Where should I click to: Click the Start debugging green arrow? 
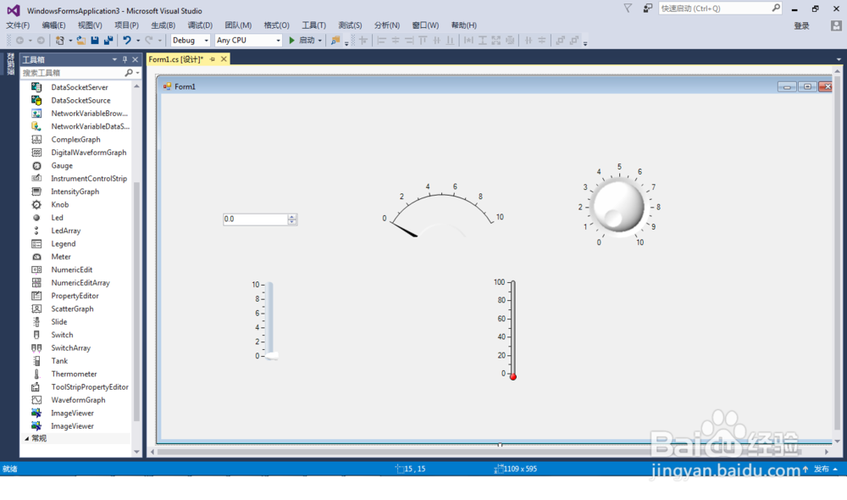pos(292,40)
